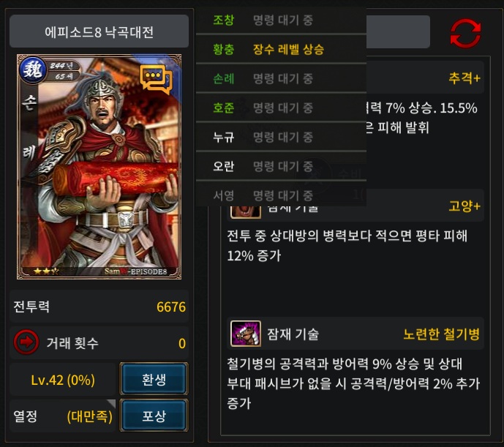Select 서영 at the list bottom
Screen dimensions: 504x447
281,194
